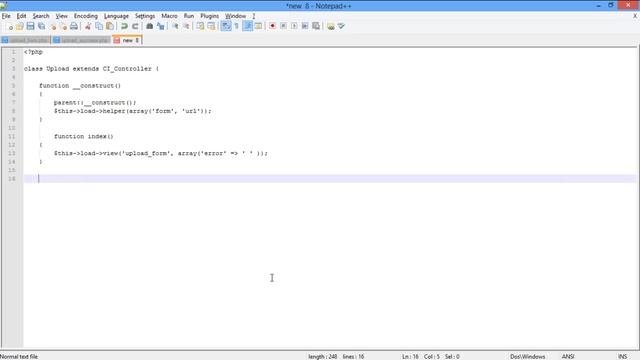
Task: Start macro recording with red button
Action: coord(272,26)
